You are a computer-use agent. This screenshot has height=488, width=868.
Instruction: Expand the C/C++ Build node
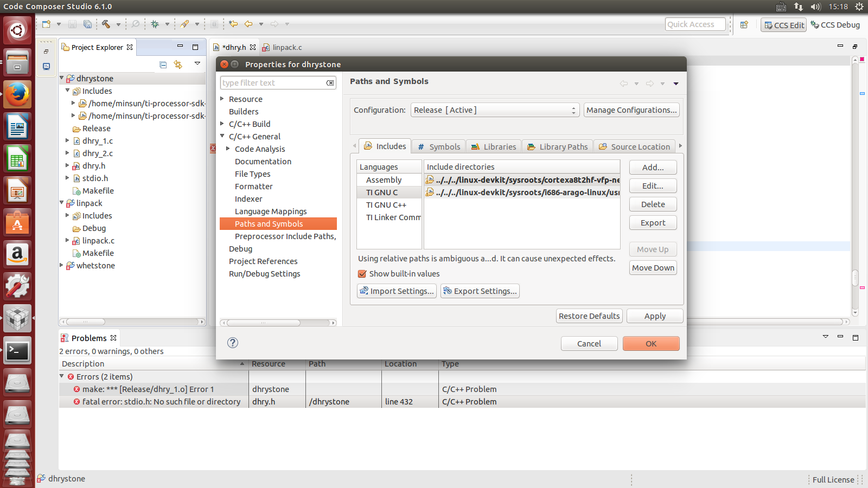[222, 124]
